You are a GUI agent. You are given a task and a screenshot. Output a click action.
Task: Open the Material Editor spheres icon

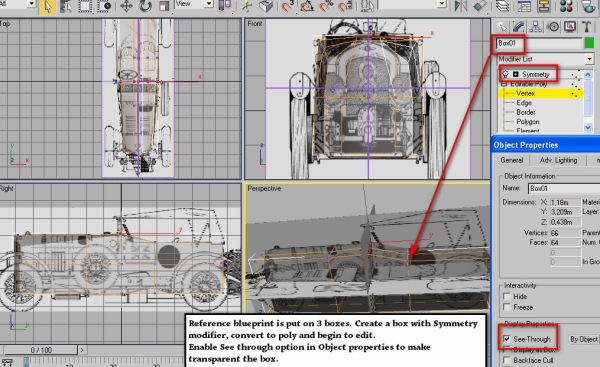tap(566, 6)
